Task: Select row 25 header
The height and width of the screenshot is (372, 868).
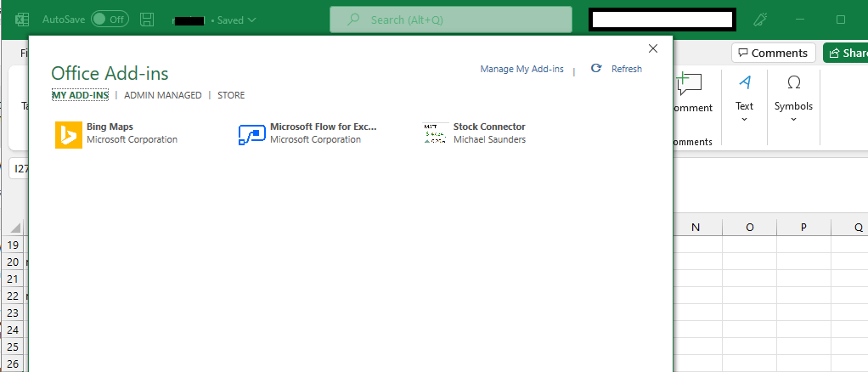Action: point(13,347)
